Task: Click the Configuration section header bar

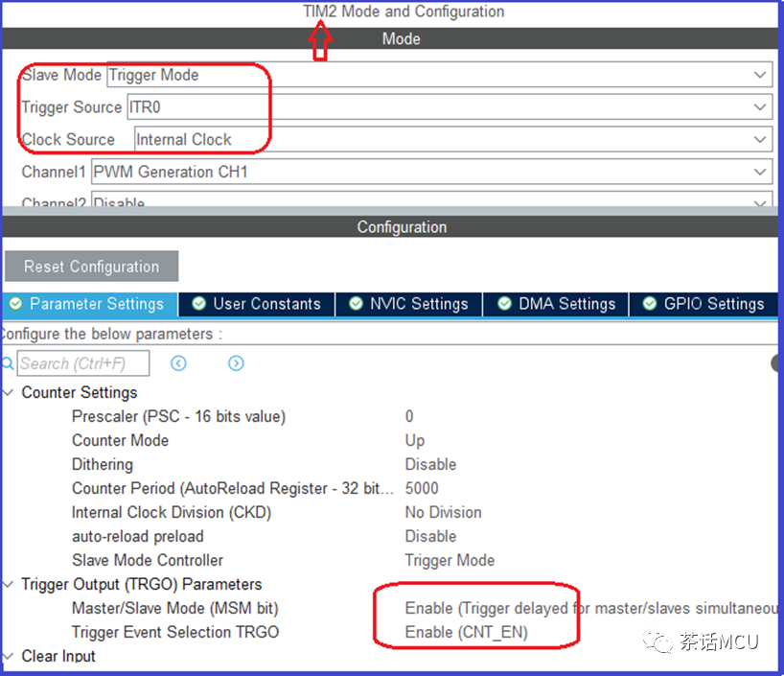Action: point(390,226)
